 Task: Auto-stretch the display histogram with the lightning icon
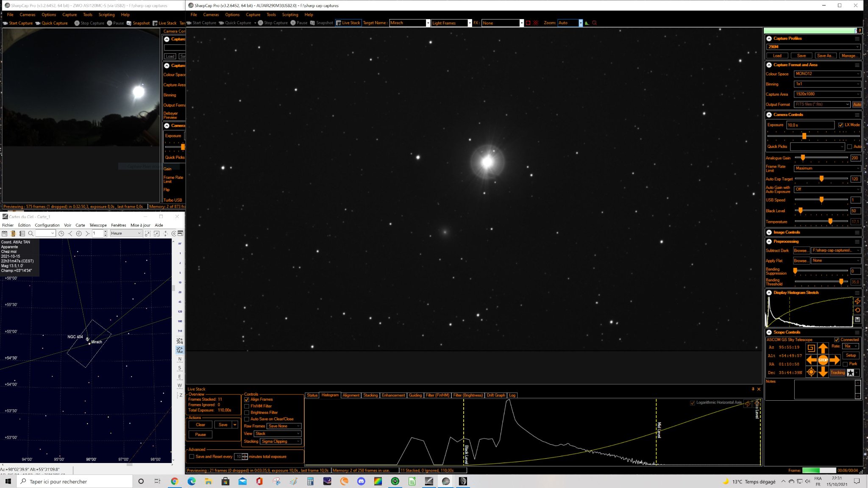pyautogui.click(x=857, y=301)
